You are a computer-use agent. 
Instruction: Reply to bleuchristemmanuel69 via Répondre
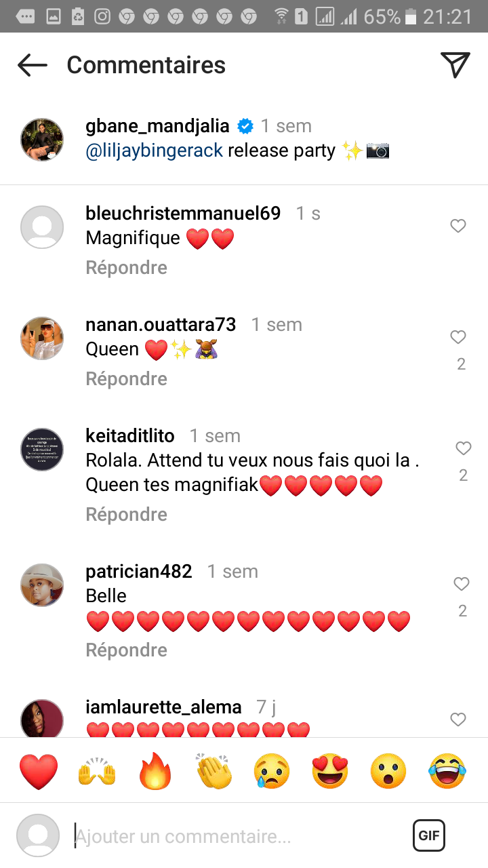point(127,268)
